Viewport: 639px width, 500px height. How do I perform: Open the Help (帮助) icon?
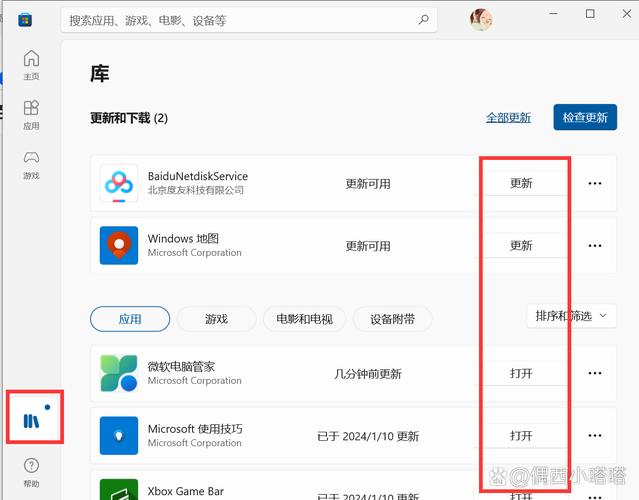click(31, 472)
